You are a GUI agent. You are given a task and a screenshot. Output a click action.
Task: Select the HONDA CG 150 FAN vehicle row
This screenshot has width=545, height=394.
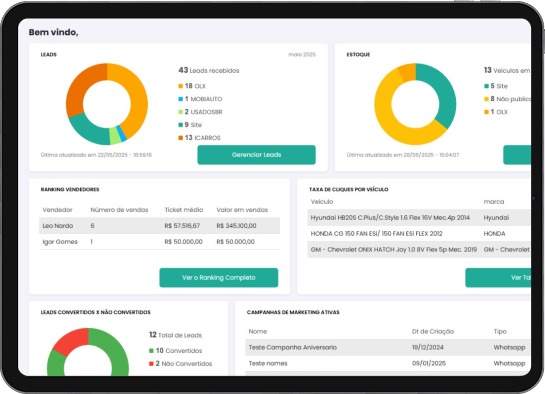pos(419,233)
